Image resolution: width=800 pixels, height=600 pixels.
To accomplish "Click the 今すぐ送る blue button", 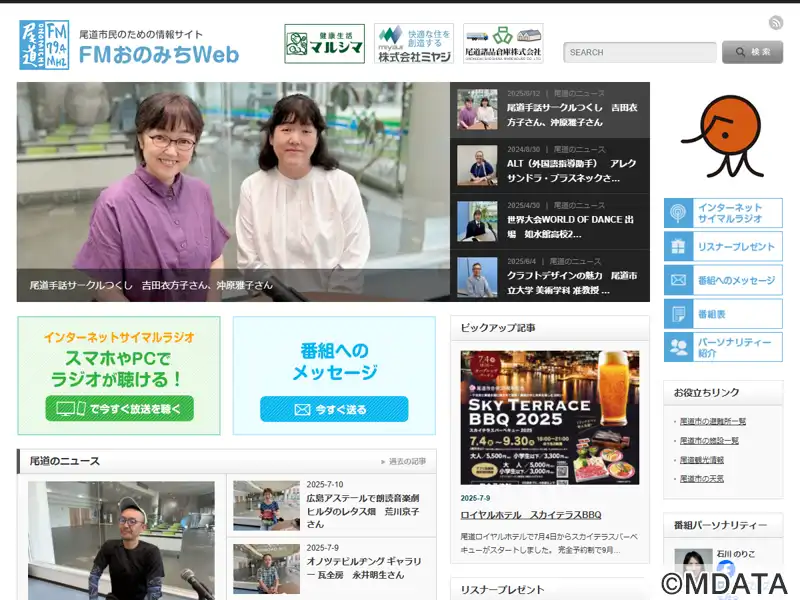I will click(334, 409).
